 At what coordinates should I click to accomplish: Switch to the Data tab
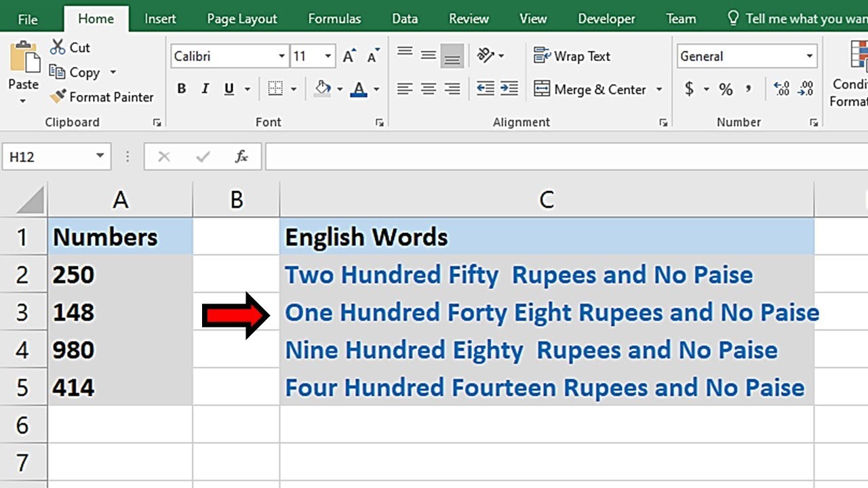405,19
